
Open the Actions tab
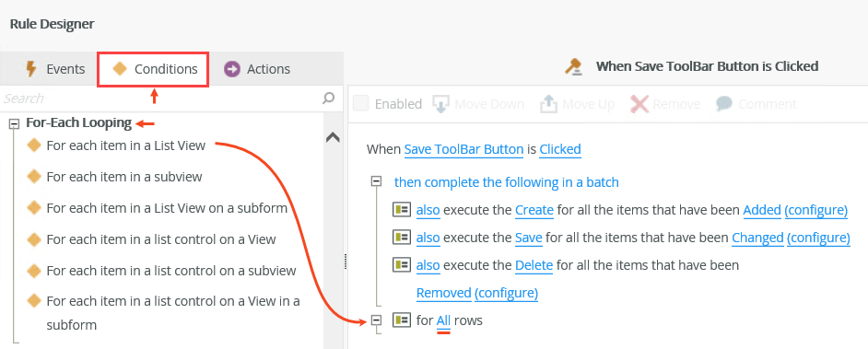(257, 69)
